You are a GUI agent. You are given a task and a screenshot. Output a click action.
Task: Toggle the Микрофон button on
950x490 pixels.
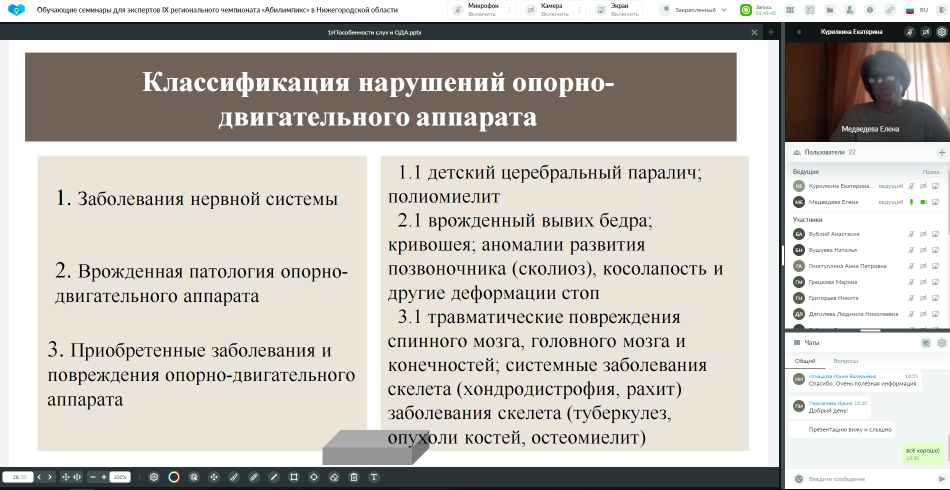(x=477, y=10)
